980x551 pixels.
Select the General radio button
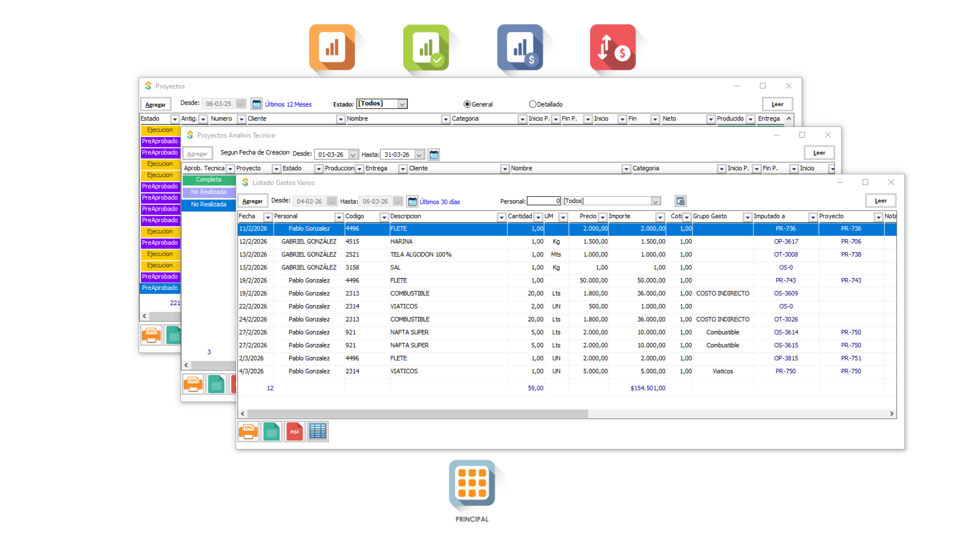[467, 104]
